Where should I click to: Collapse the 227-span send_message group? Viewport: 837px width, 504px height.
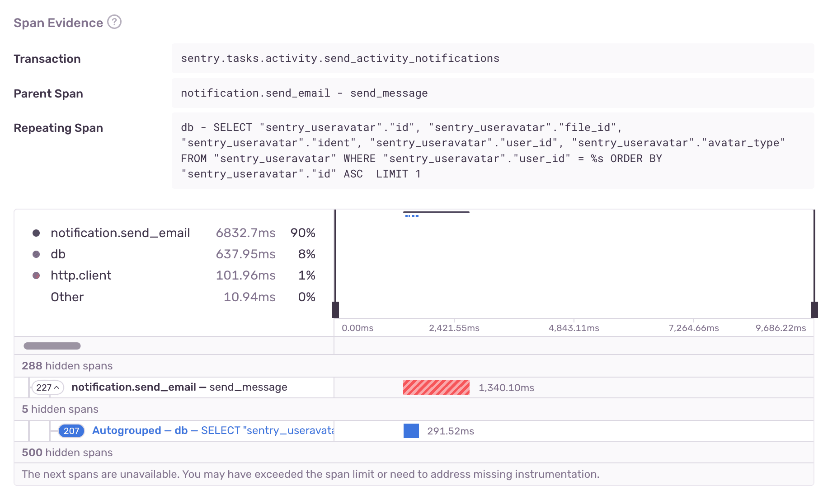pos(47,387)
